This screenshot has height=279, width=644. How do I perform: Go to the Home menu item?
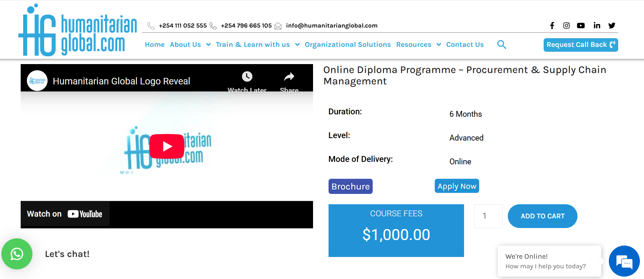(155, 44)
